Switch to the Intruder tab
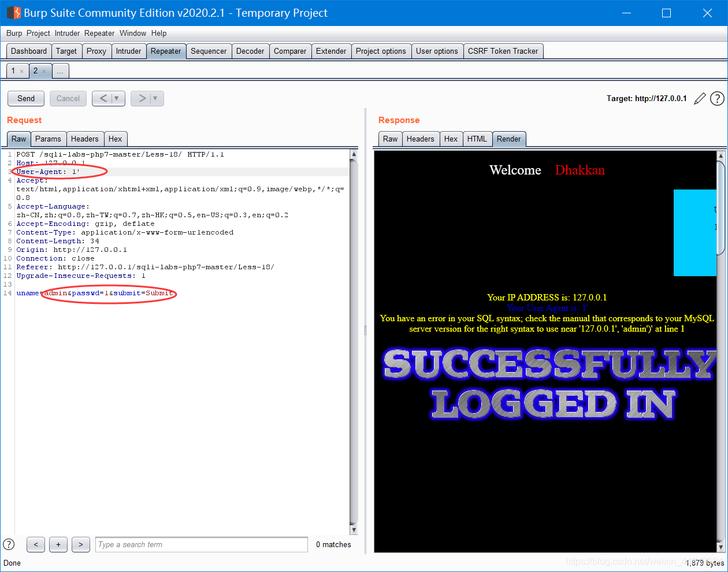The width and height of the screenshot is (728, 572). (128, 51)
